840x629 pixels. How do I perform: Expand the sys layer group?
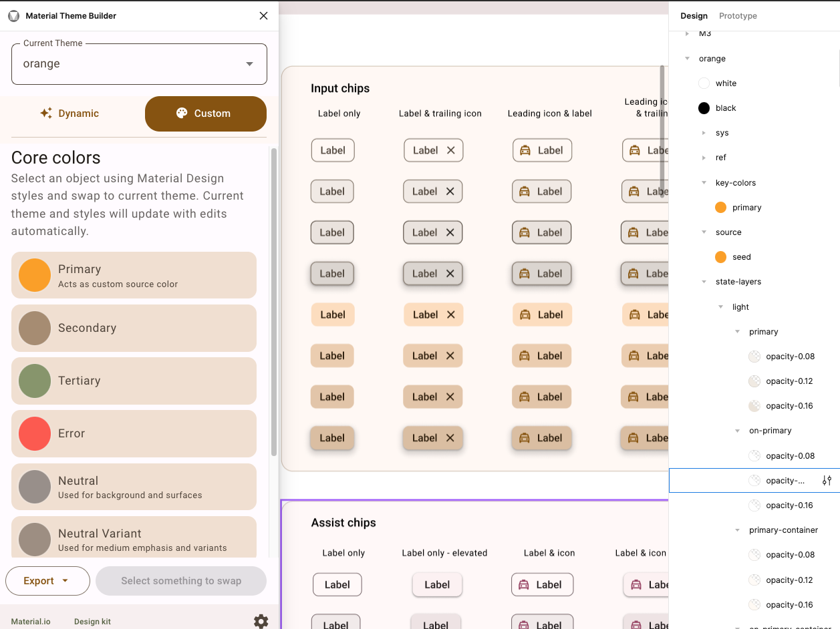tap(704, 132)
